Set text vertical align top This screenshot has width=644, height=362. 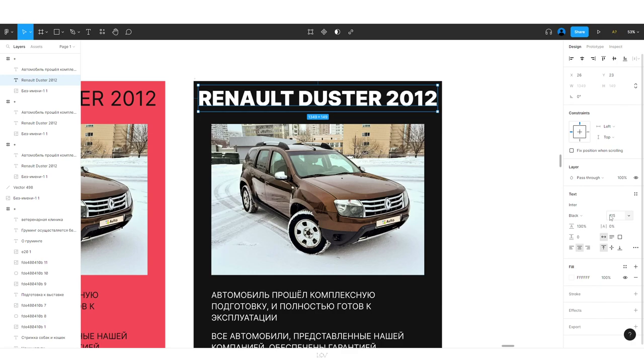(x=603, y=247)
